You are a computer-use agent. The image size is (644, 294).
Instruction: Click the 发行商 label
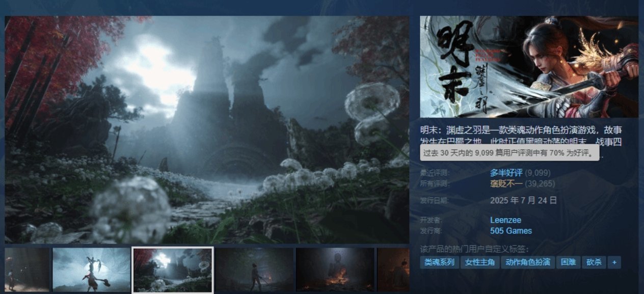coord(431,231)
